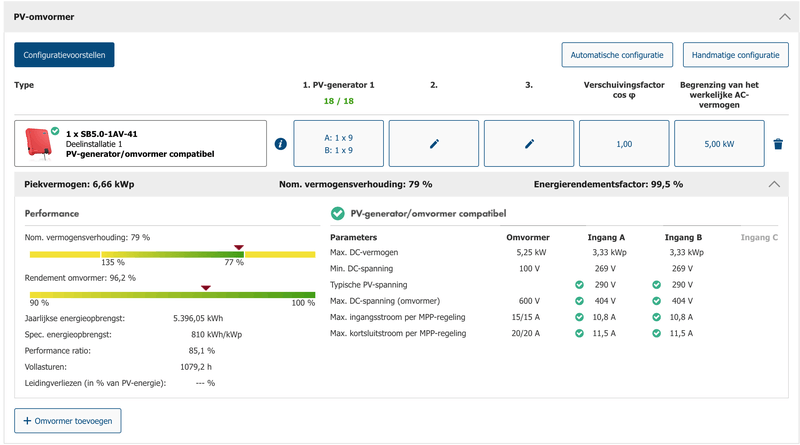
Task: Click green compatibility checkmark beside PV-generator/omvormer heading
Action: point(337,213)
